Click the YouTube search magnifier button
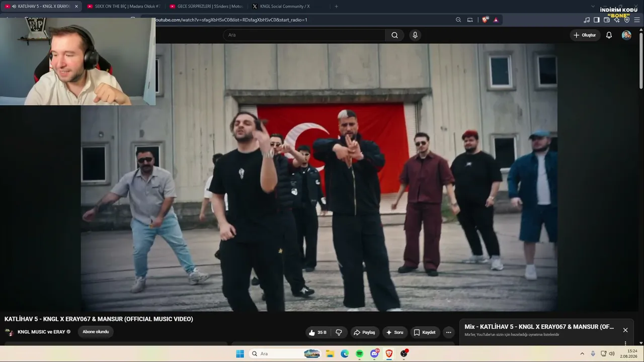644x362 pixels. tap(394, 35)
